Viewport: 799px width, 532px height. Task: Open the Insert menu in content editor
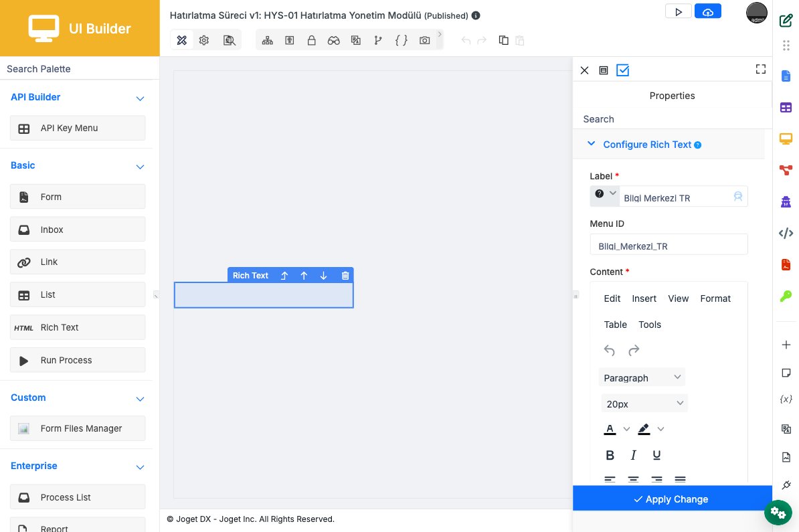click(644, 298)
